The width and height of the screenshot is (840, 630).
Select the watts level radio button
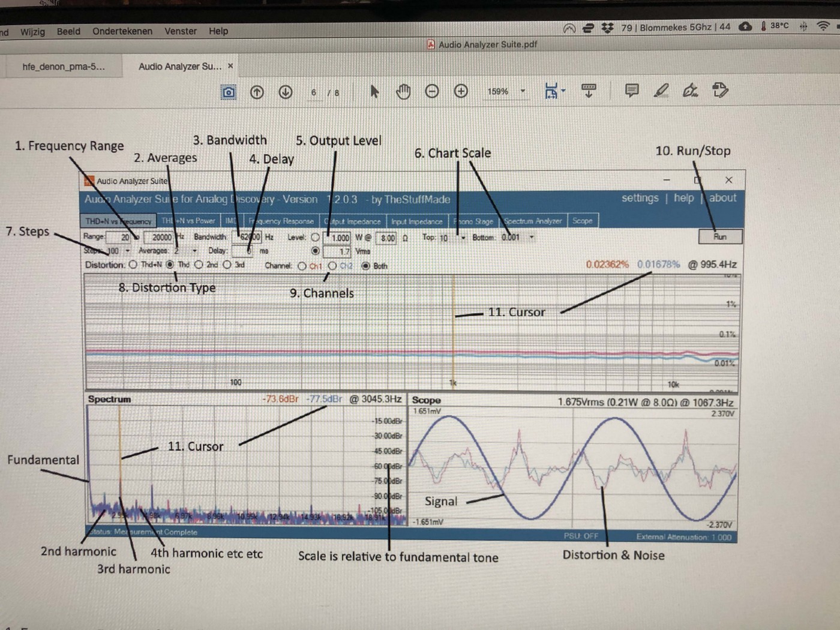[315, 238]
